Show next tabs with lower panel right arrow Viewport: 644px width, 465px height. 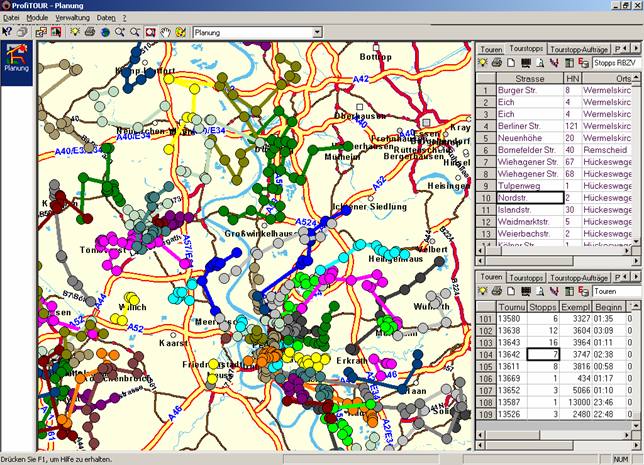click(635, 277)
